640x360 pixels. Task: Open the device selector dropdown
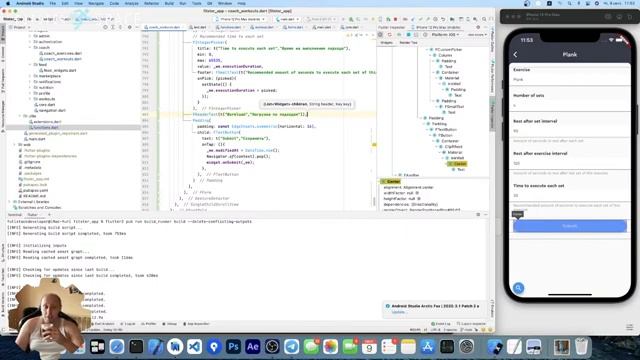[x=240, y=19]
